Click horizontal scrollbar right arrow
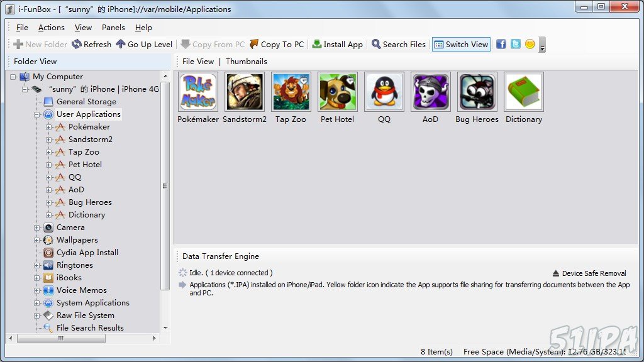Viewport: 644px width, 362px height. [x=154, y=339]
